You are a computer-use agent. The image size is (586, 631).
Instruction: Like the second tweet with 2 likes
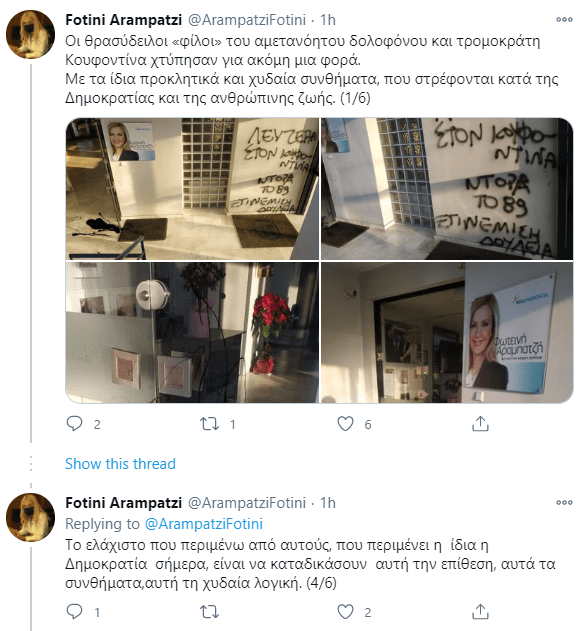pos(345,612)
